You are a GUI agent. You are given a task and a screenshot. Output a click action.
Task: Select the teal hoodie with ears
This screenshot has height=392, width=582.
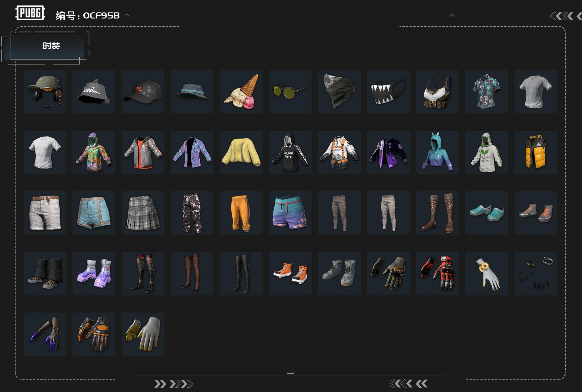[437, 152]
